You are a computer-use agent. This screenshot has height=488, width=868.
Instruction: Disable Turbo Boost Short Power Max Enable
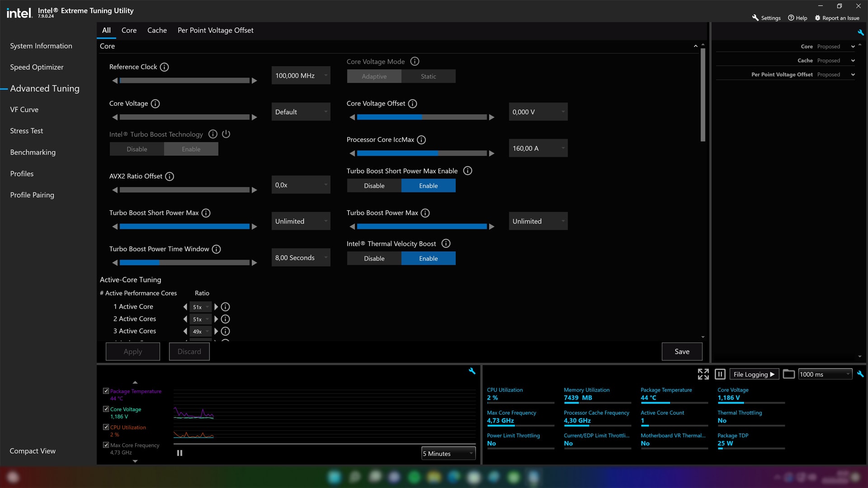coord(374,186)
